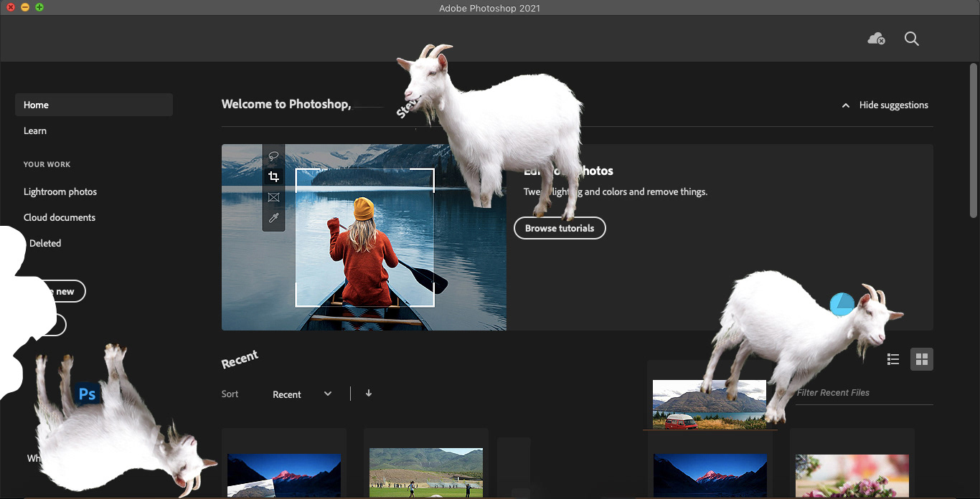Open the Sort dropdown showing Recent
The image size is (980, 499).
tap(302, 394)
